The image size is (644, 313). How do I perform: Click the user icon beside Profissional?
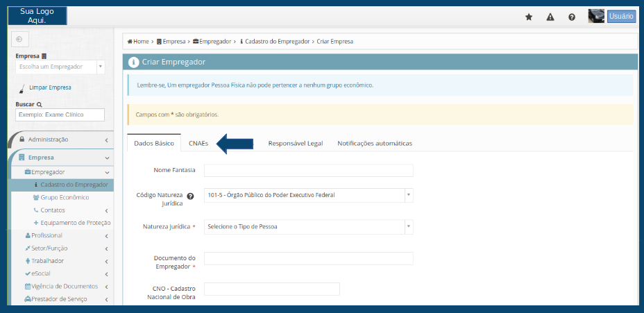coord(28,236)
